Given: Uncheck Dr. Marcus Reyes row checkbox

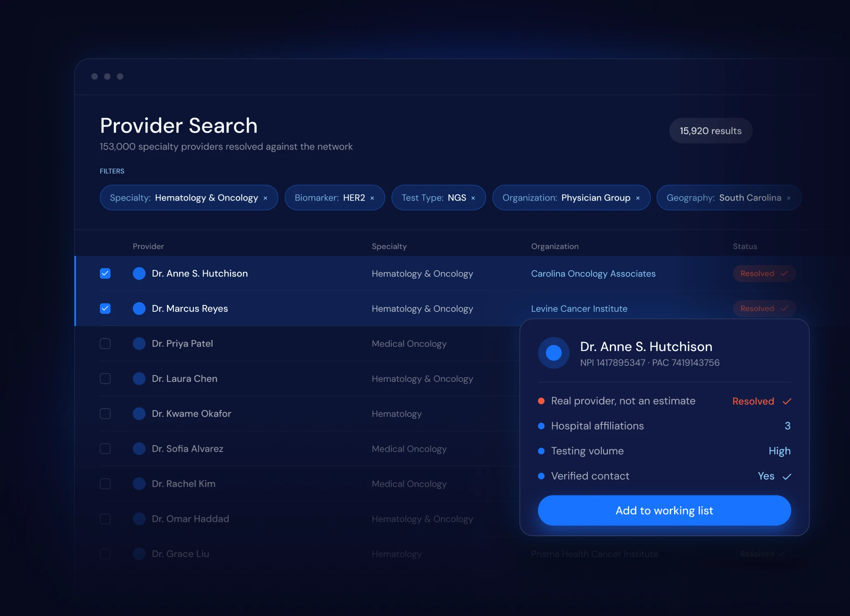Looking at the screenshot, I should [x=105, y=308].
